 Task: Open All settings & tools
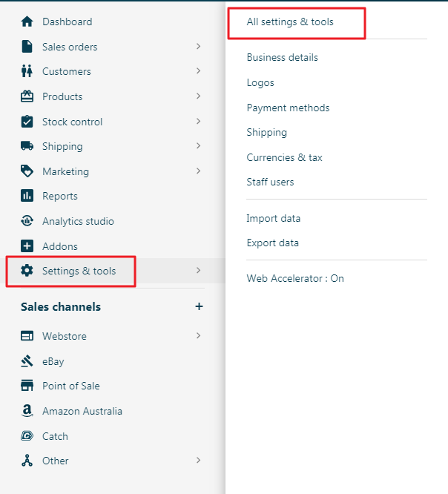pyautogui.click(x=290, y=22)
